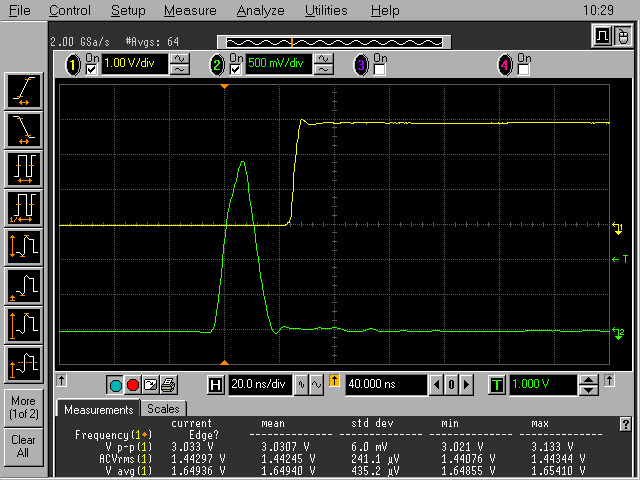Click the print screen printer icon
Screen dimensions: 640x480
pos(168,385)
